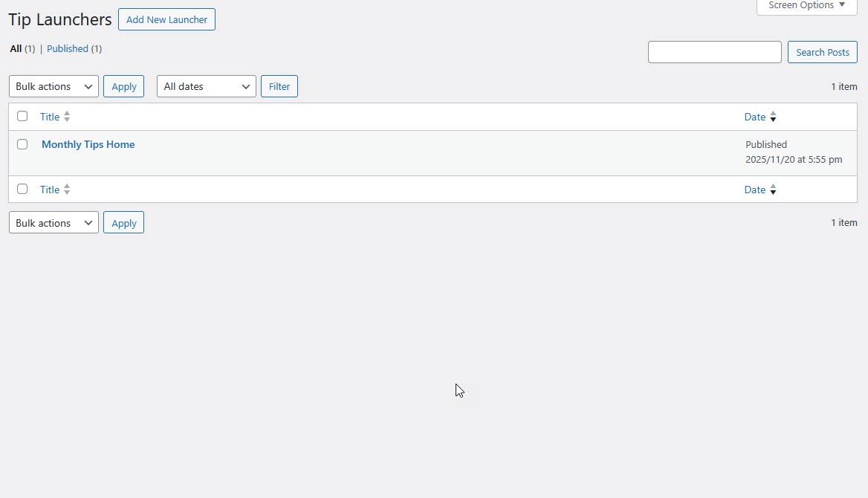868x498 pixels.
Task: Click the Filter button
Action: click(279, 86)
